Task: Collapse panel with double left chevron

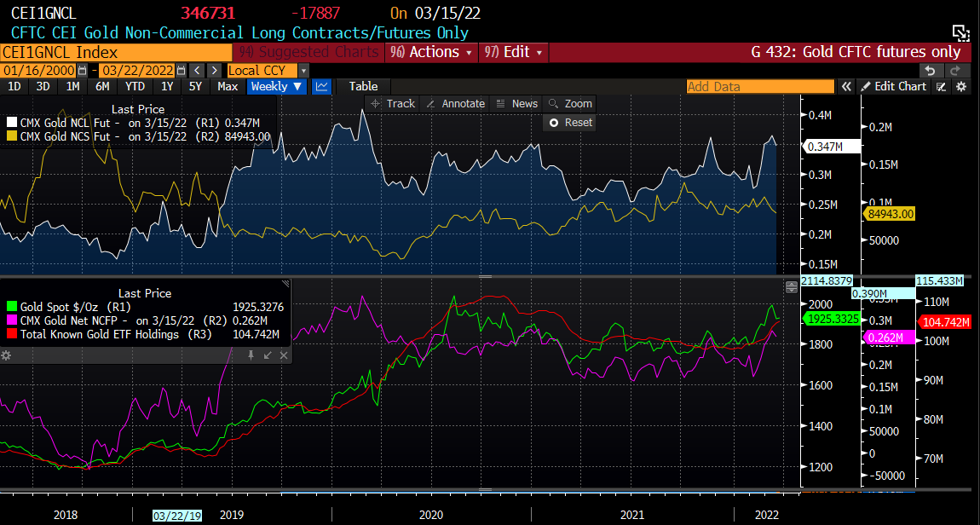Action: pyautogui.click(x=846, y=86)
